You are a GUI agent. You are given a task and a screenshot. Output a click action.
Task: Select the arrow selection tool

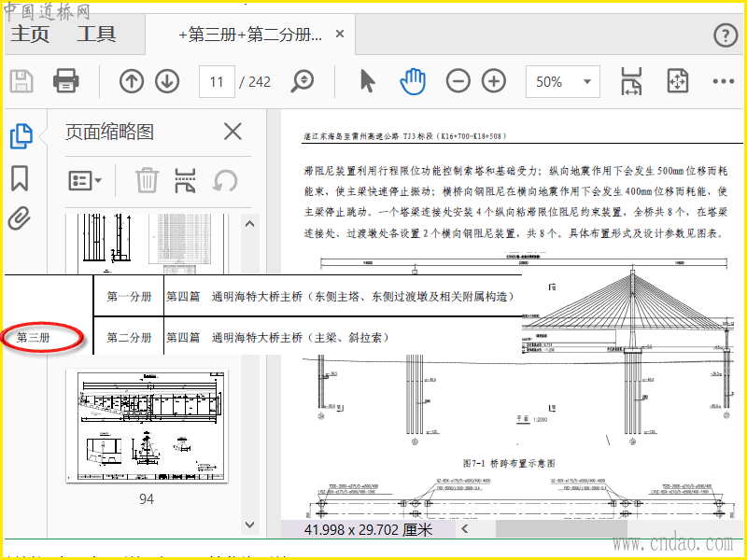(367, 81)
